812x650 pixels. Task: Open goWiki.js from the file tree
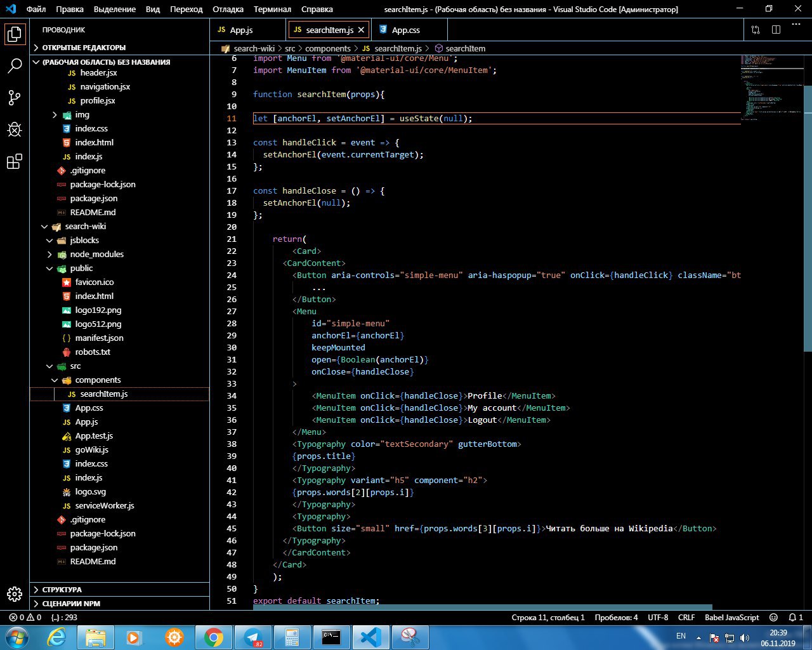click(91, 450)
